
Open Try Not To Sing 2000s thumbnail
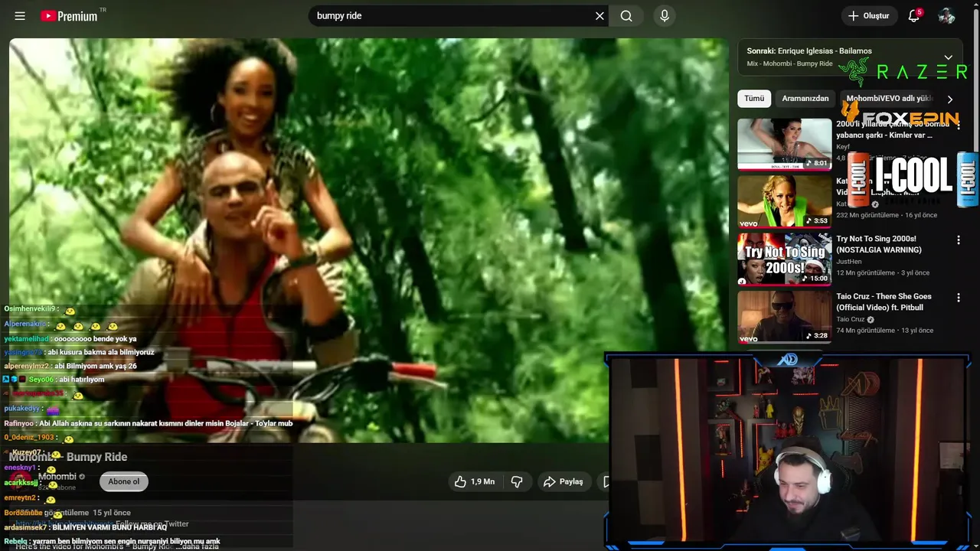(784, 259)
